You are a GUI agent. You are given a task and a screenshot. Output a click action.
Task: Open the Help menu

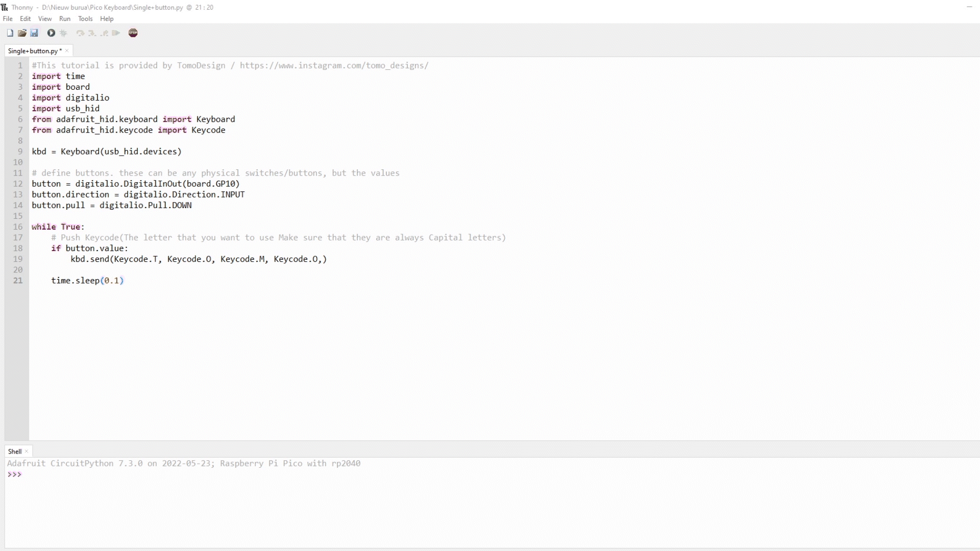[x=107, y=19]
